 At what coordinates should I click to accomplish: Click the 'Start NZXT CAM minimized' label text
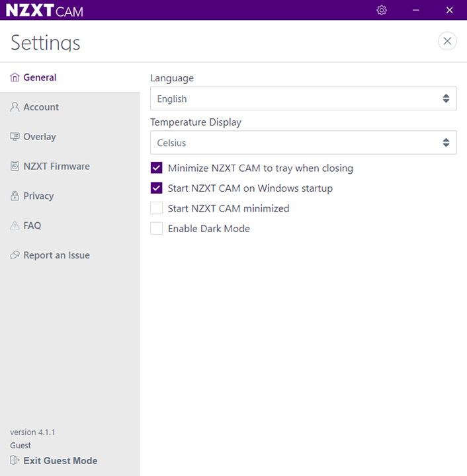pos(229,208)
